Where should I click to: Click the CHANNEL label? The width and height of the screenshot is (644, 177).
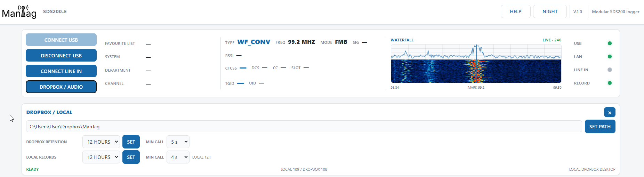pyautogui.click(x=114, y=83)
